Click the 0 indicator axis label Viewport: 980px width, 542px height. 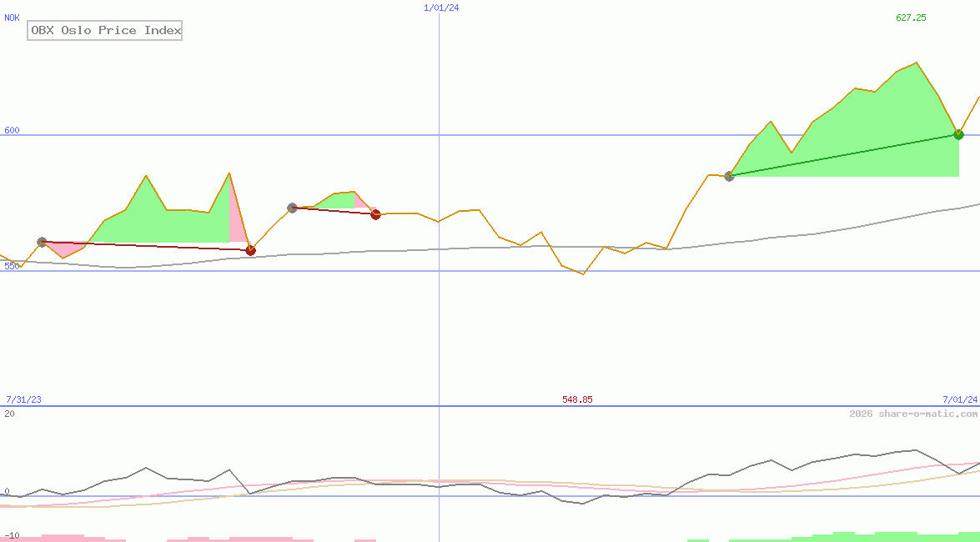(6, 491)
